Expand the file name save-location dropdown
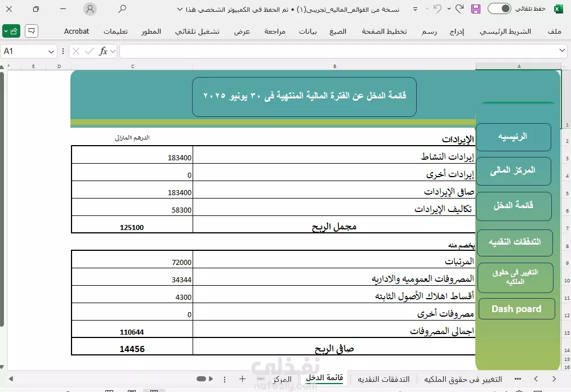Viewport: 571px width, 392px height. pyautogui.click(x=180, y=10)
